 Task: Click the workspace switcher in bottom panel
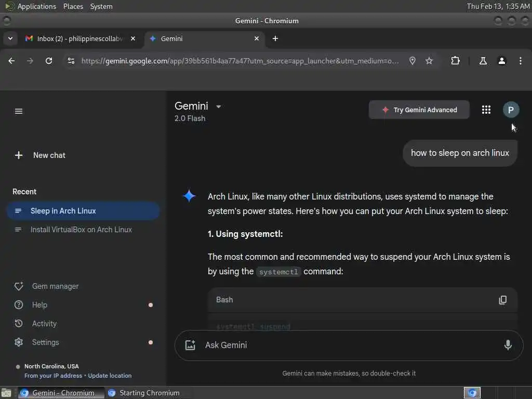(x=472, y=393)
